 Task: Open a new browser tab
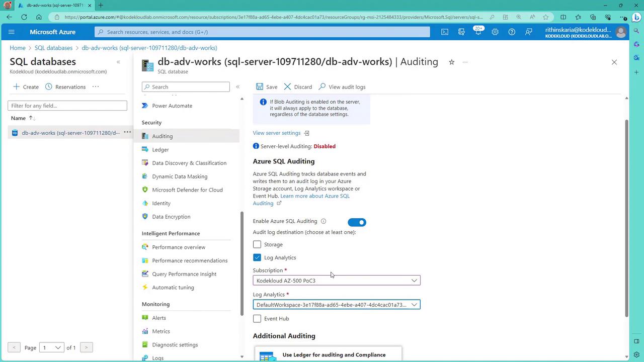point(101,6)
